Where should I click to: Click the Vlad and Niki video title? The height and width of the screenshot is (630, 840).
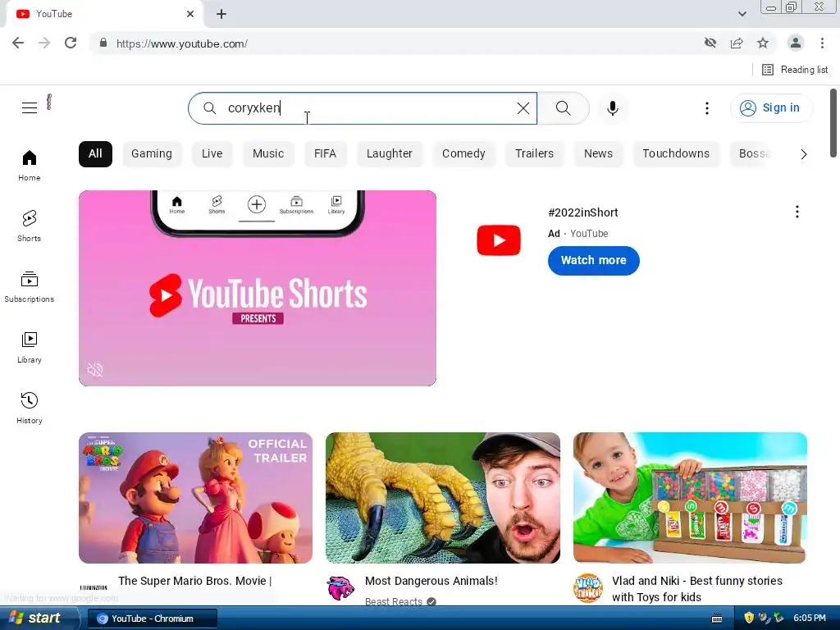point(697,589)
